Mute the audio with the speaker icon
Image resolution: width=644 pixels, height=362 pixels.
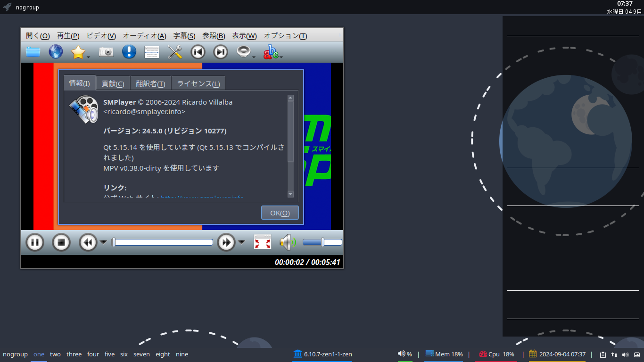(288, 243)
